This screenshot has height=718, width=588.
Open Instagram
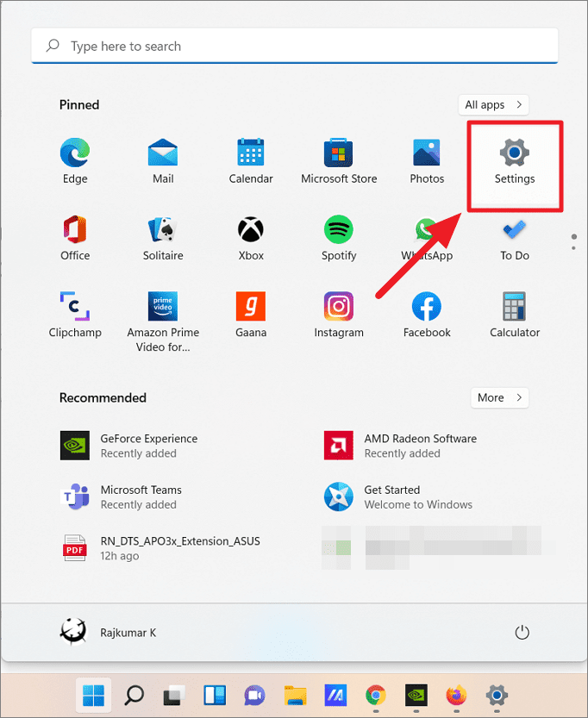point(339,315)
